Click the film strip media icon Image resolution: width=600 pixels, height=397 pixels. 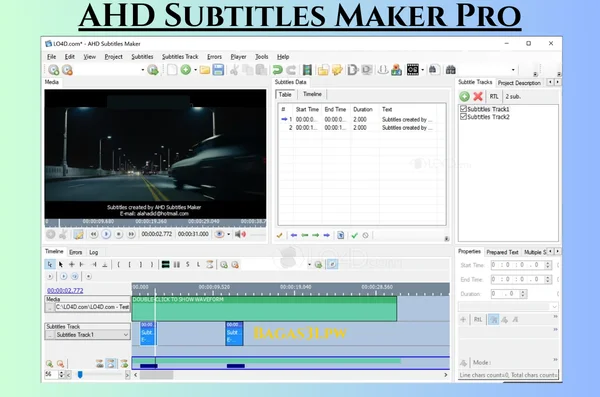(x=307, y=70)
